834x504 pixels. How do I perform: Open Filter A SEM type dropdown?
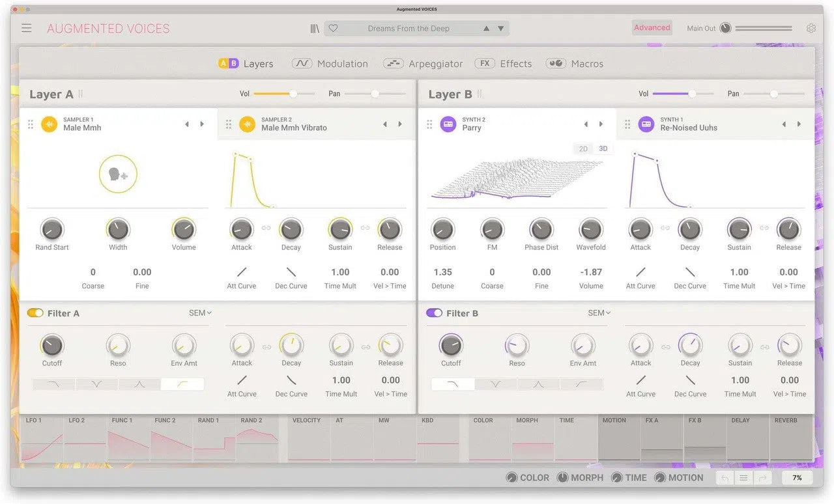[200, 313]
